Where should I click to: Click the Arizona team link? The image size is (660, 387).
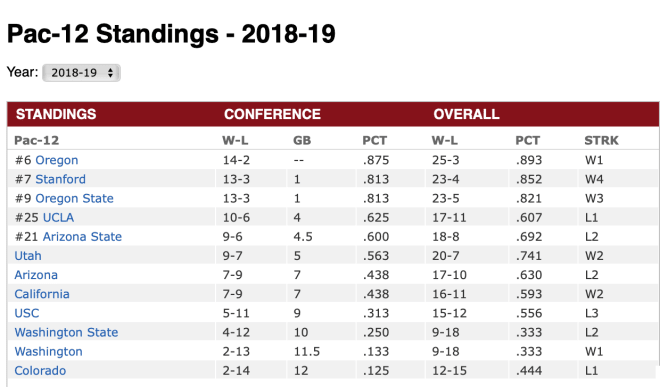click(x=36, y=275)
